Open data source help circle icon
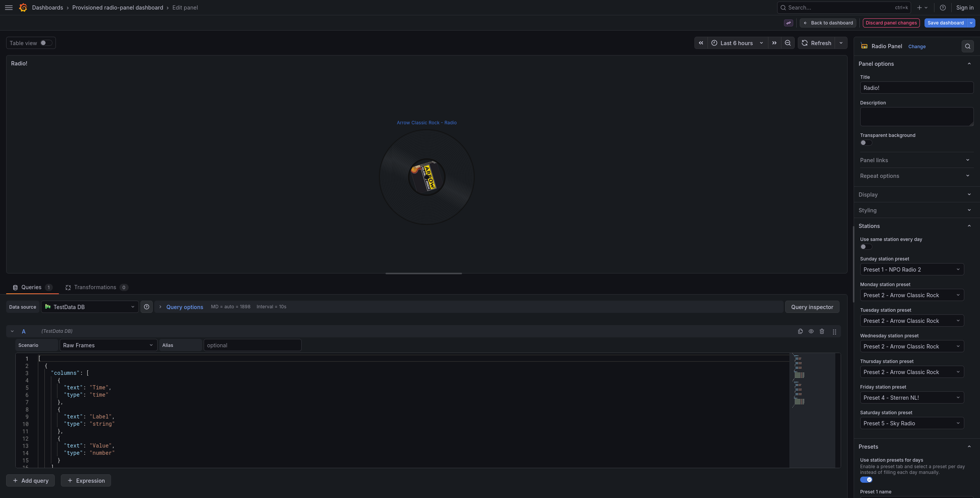 click(x=147, y=306)
